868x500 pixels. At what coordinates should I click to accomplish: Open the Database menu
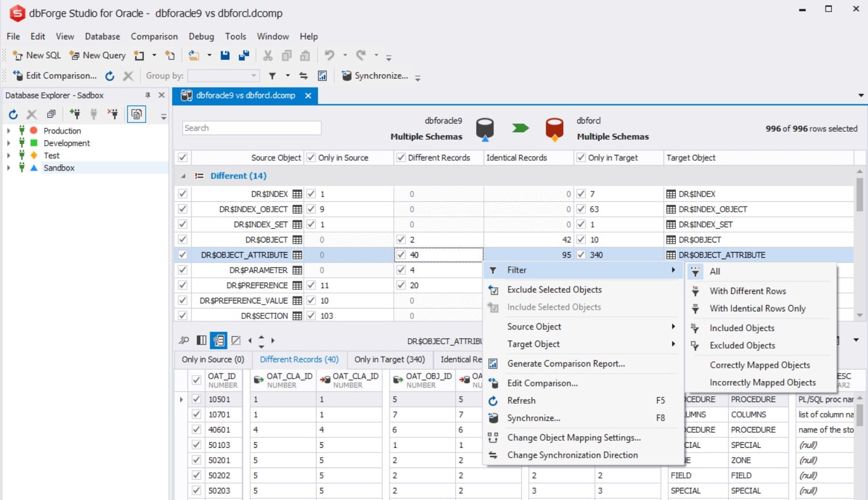[102, 36]
